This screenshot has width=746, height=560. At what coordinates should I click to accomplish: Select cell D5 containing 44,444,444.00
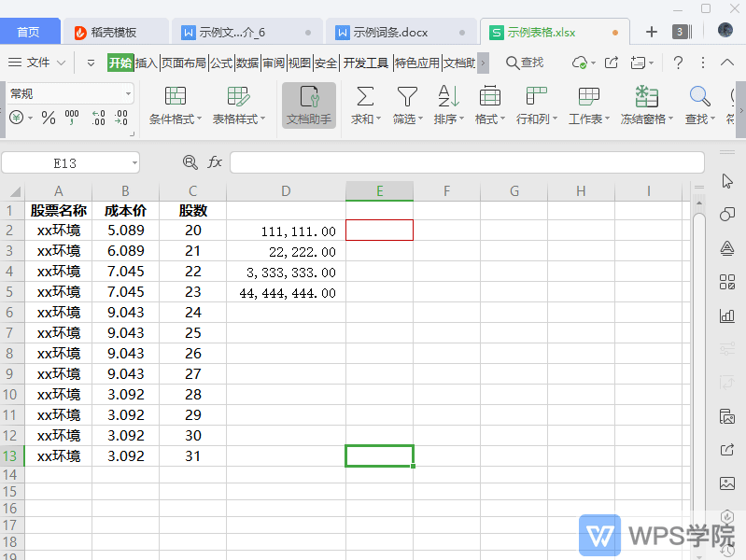tap(286, 293)
